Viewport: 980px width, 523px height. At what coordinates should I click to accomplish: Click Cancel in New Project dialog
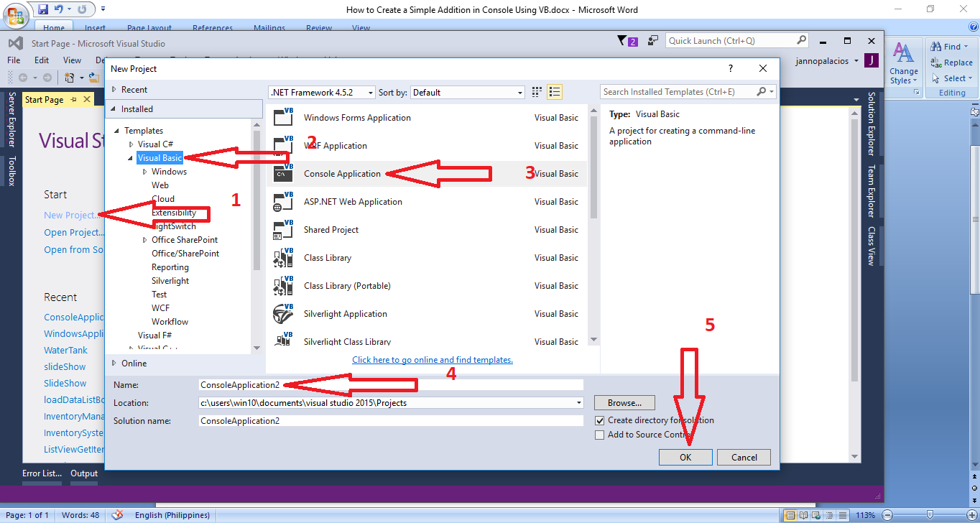(x=744, y=457)
